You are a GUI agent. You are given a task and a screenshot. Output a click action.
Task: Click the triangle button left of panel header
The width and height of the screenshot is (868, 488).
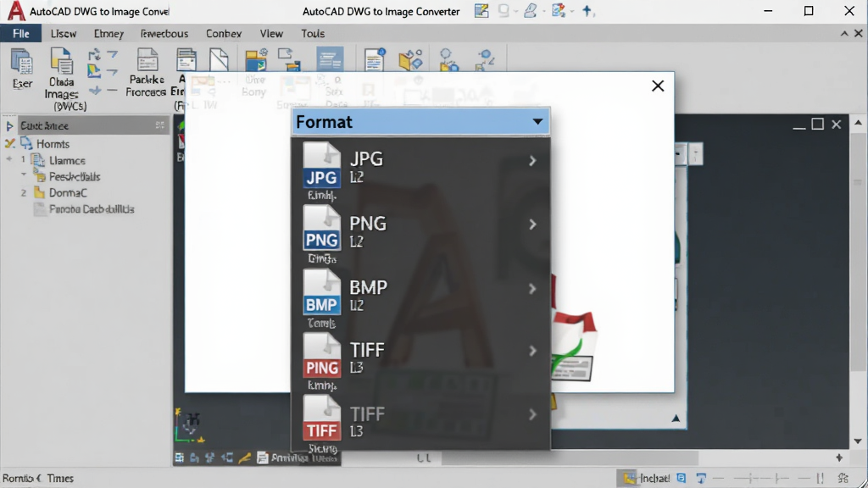(9, 126)
